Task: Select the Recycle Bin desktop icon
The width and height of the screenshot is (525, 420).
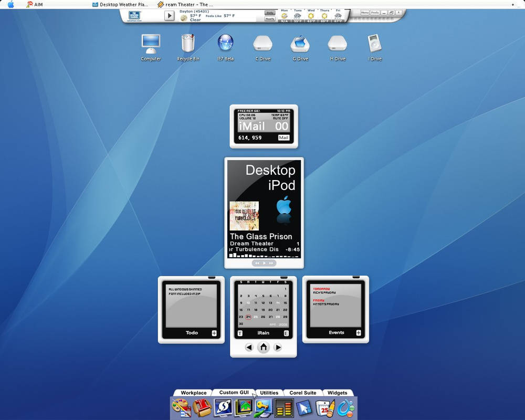Action: [188, 48]
